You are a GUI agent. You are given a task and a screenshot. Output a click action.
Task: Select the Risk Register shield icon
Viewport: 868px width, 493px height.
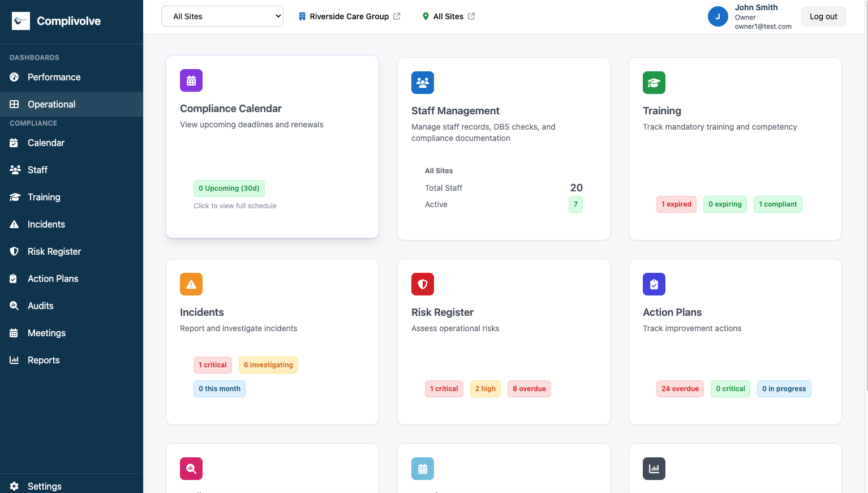[14, 251]
